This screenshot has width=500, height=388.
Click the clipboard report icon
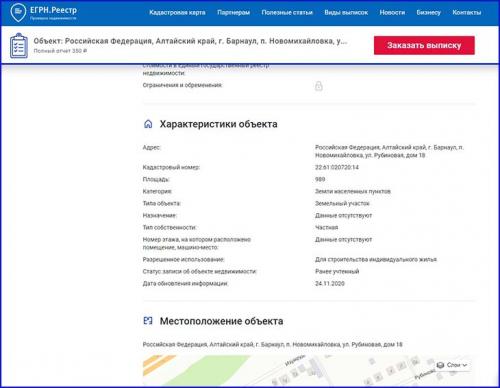point(19,46)
